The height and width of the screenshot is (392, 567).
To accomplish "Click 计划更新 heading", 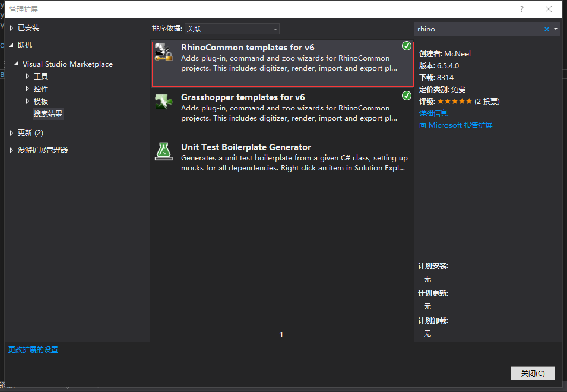I will [x=433, y=293].
